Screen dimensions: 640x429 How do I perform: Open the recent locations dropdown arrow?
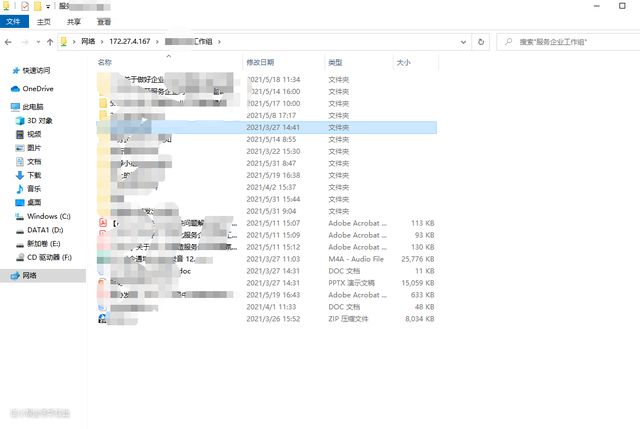click(x=38, y=42)
